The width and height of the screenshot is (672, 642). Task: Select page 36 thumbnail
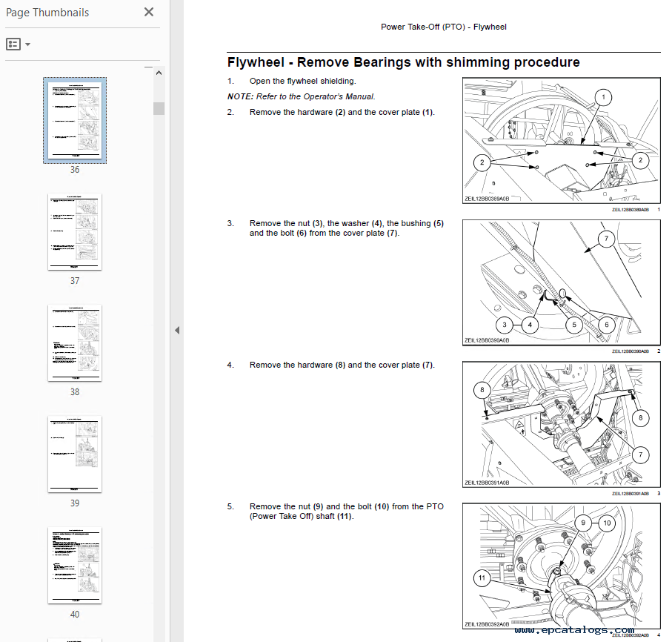click(x=75, y=120)
